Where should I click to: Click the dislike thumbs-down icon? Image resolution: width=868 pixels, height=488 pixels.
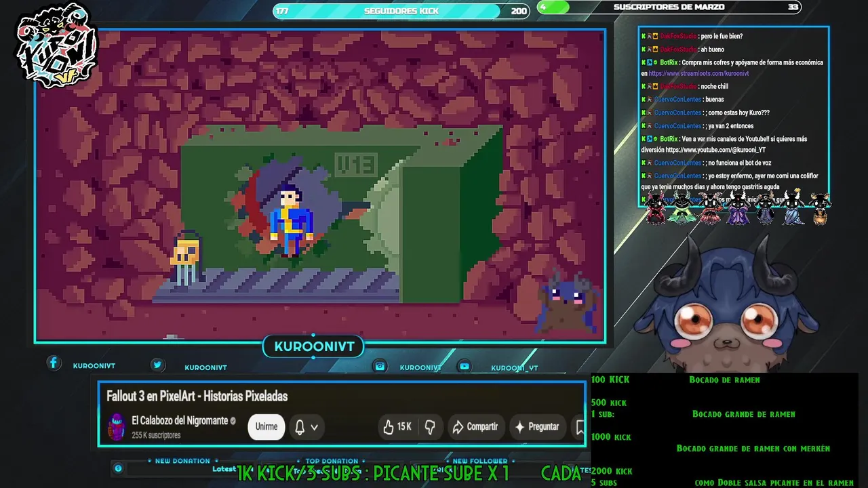click(x=430, y=427)
